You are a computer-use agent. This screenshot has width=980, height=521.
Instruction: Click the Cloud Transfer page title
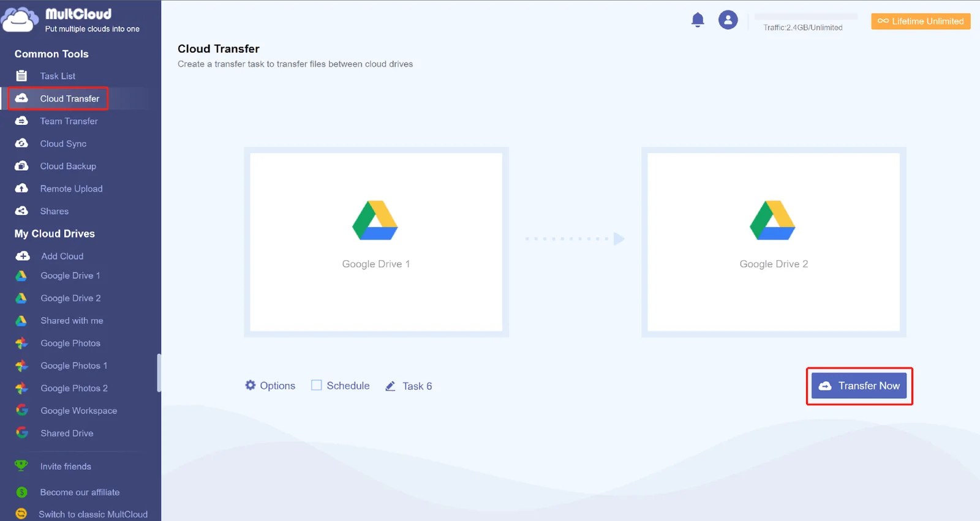(x=218, y=49)
